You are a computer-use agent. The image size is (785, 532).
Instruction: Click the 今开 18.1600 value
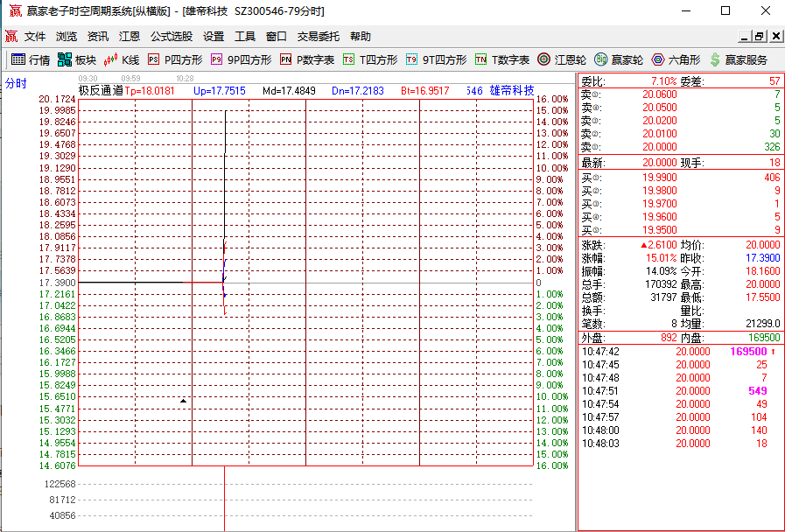pos(762,271)
